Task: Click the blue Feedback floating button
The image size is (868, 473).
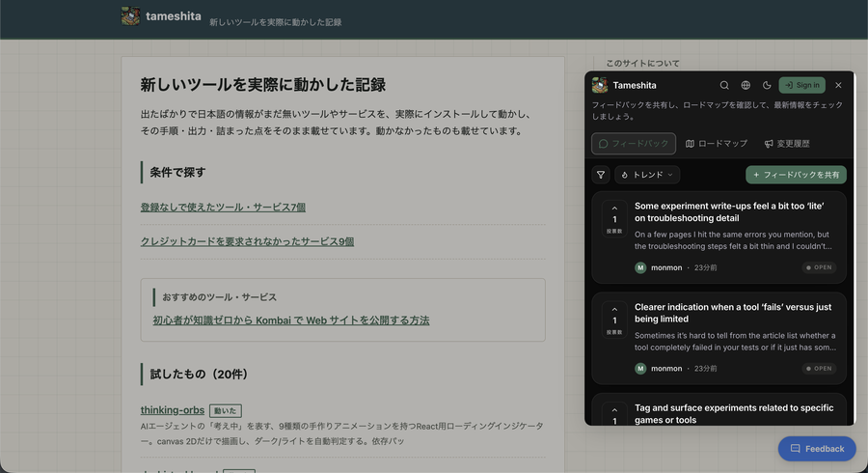Action: (x=817, y=449)
